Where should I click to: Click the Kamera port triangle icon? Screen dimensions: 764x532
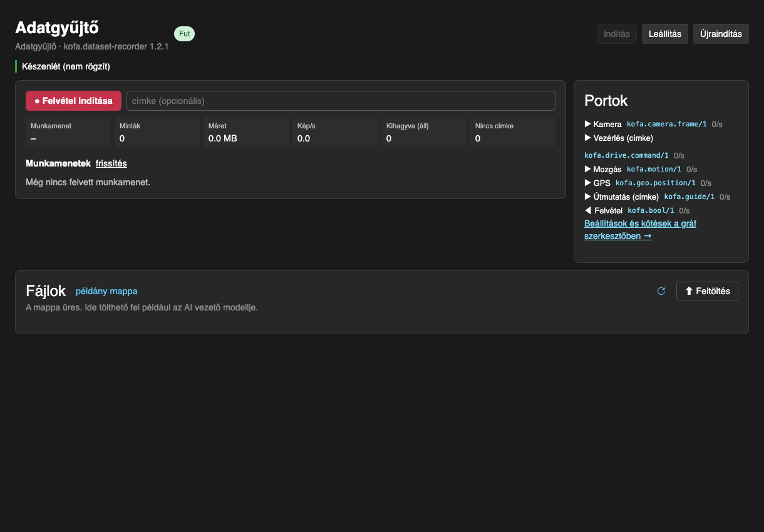point(587,124)
